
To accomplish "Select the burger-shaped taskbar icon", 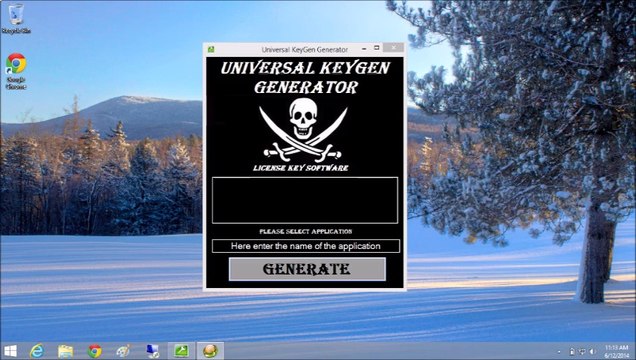I will point(210,351).
